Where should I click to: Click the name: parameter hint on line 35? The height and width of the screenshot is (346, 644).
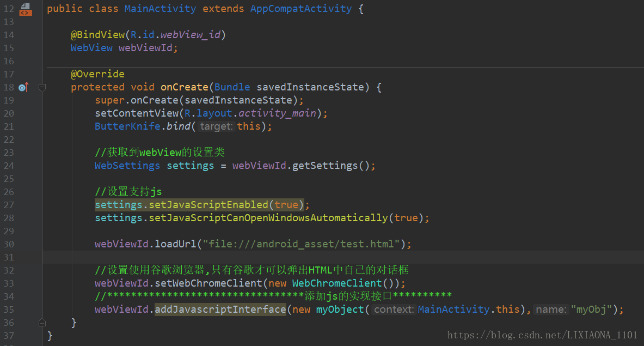(x=550, y=309)
